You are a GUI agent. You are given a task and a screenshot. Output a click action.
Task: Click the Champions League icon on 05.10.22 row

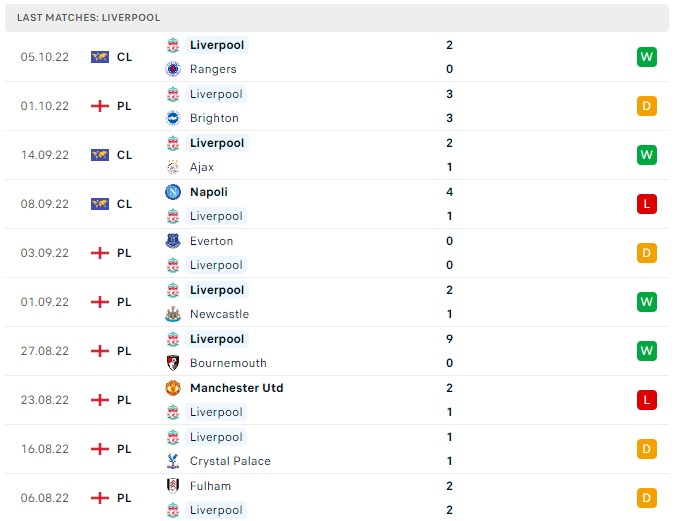click(99, 57)
